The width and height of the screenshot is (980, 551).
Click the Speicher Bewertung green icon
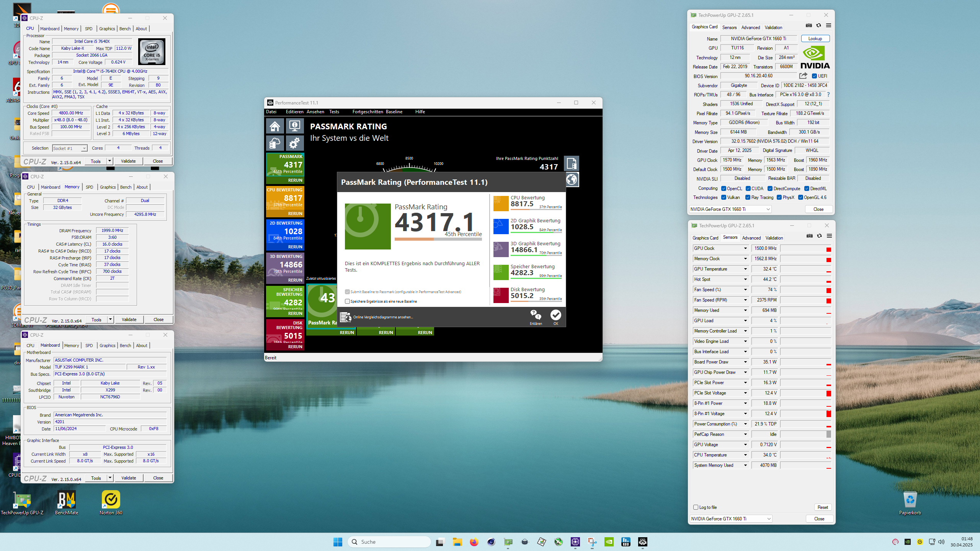[x=501, y=272]
